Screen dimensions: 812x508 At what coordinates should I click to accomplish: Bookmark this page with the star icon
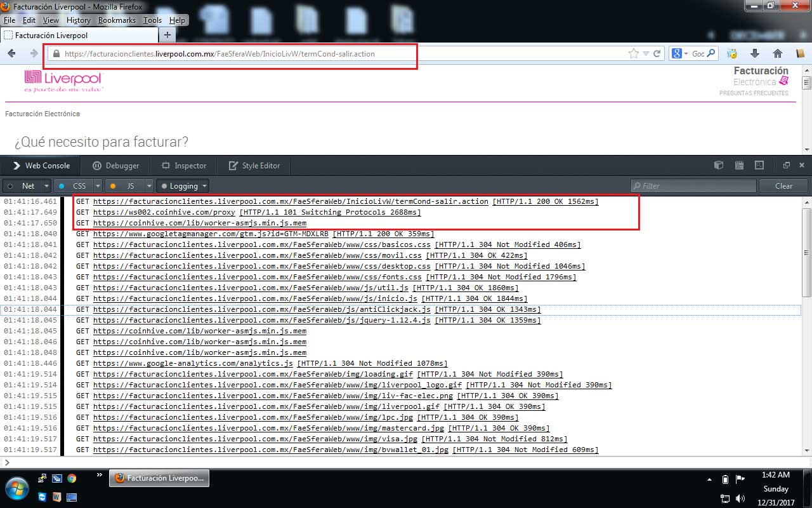pyautogui.click(x=633, y=54)
